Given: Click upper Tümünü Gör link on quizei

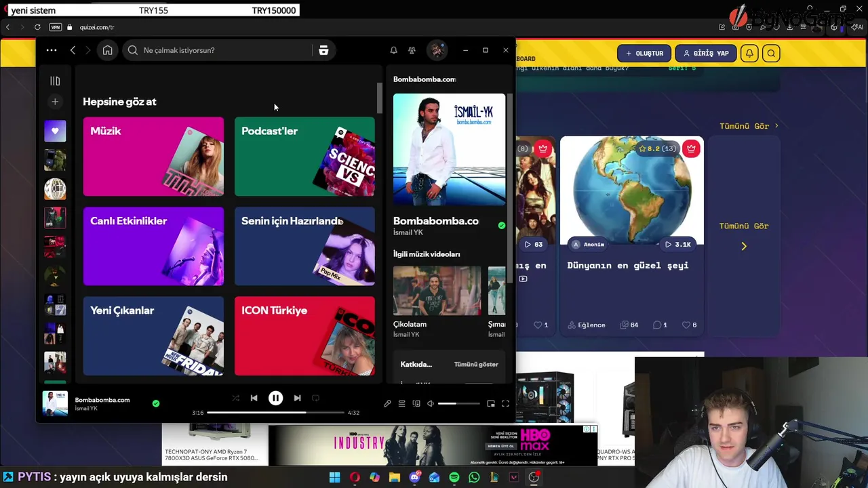Looking at the screenshot, I should (749, 126).
